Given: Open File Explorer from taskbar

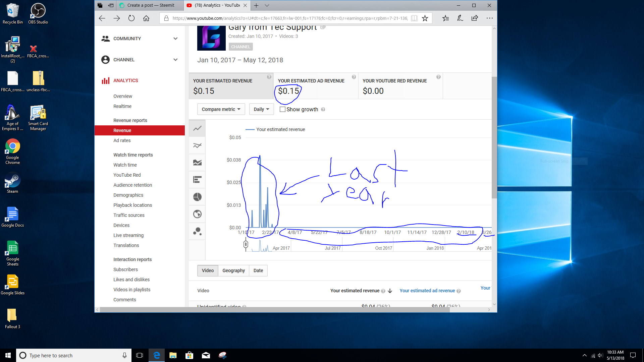Looking at the screenshot, I should coord(173,355).
